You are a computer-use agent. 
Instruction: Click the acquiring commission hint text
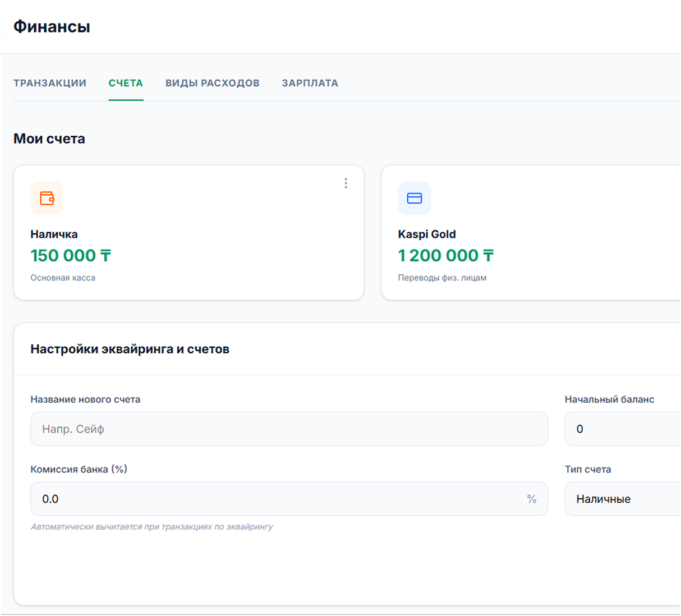tap(151, 527)
